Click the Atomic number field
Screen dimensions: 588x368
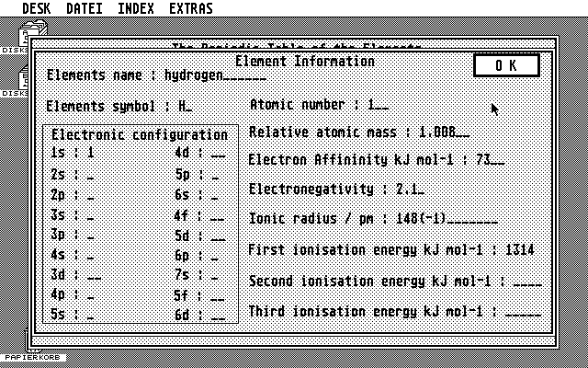tap(377, 105)
